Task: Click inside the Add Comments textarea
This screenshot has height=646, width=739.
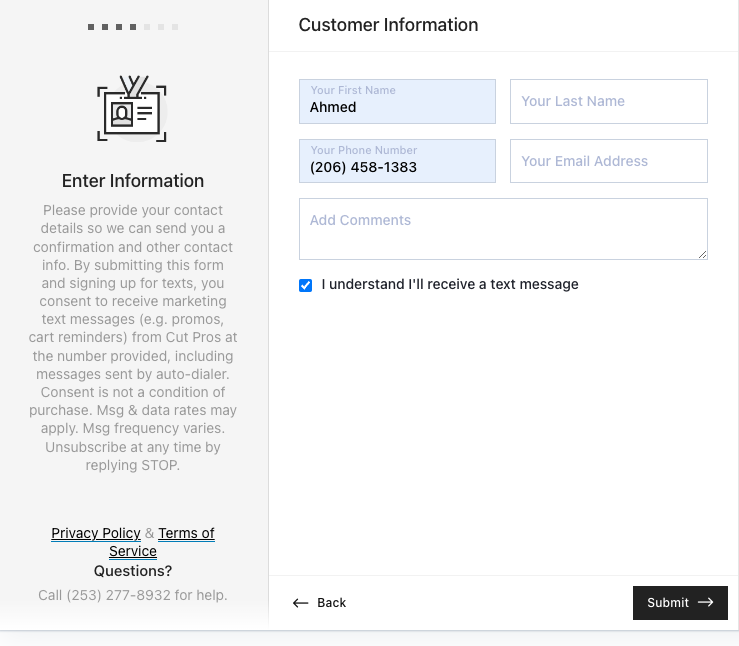Action: click(x=503, y=229)
